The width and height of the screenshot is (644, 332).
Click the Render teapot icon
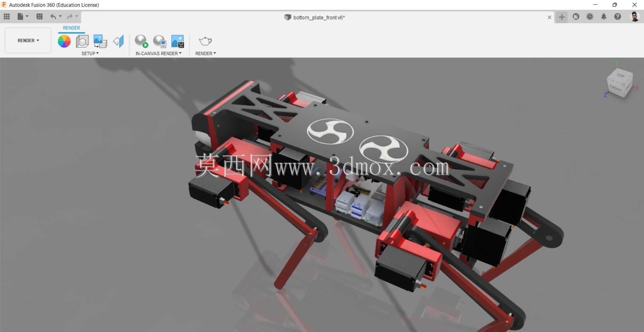(x=205, y=41)
